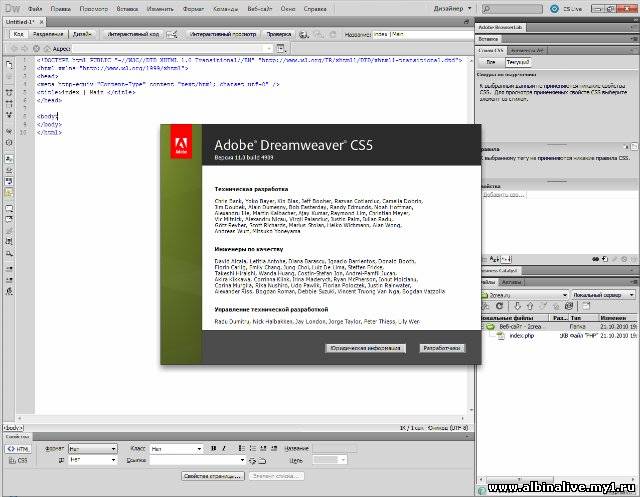
Task: Toggle Интерактивный просмотр mode
Action: coord(223,34)
